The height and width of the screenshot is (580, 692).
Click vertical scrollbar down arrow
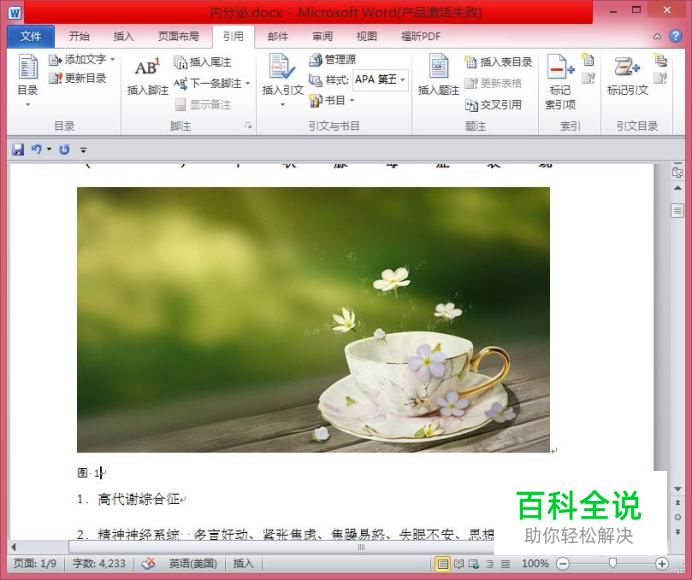coord(677,489)
